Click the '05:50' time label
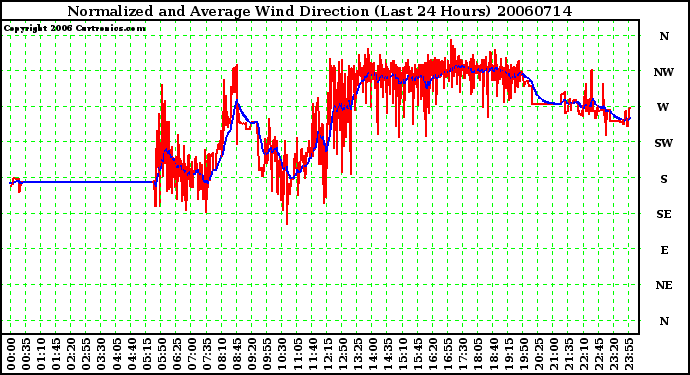Image resolution: width=690 pixels, height=375 pixels. 162,354
